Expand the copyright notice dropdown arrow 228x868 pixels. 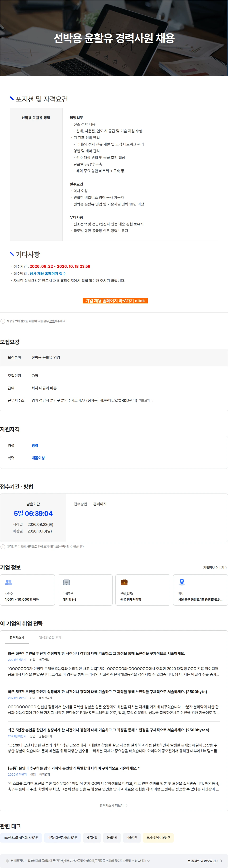(148, 861)
